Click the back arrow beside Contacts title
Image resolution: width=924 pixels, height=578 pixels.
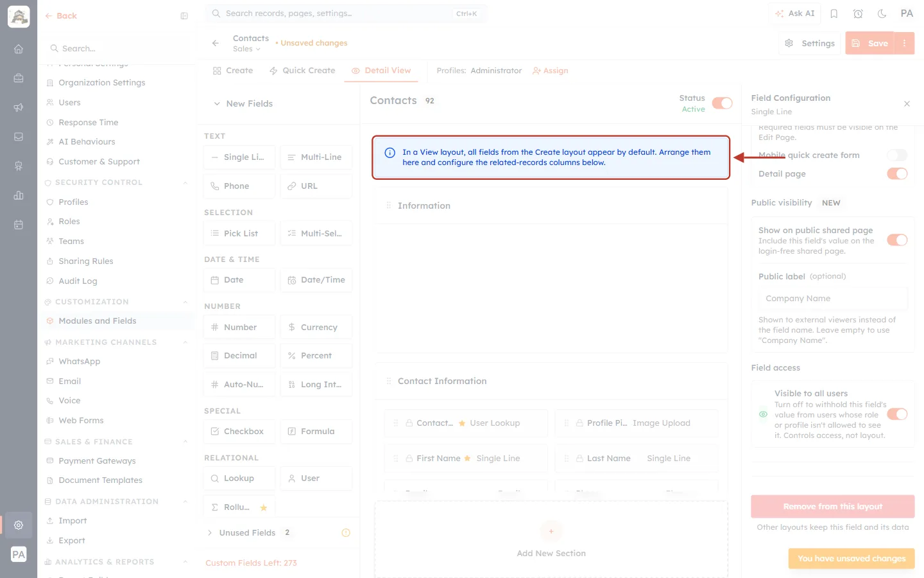pyautogui.click(x=216, y=43)
